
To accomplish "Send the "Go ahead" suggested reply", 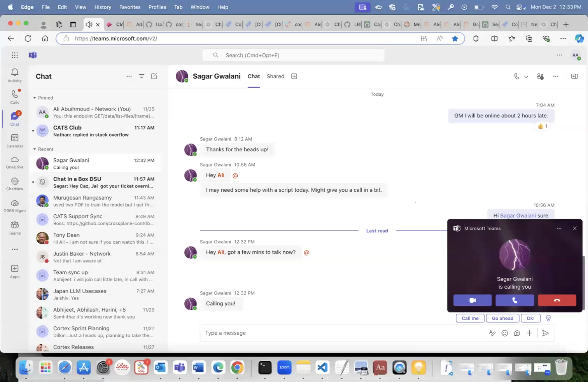I will click(502, 318).
